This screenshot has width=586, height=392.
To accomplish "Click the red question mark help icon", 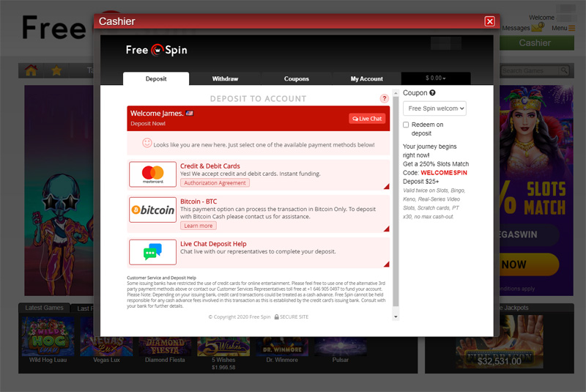I will [384, 98].
